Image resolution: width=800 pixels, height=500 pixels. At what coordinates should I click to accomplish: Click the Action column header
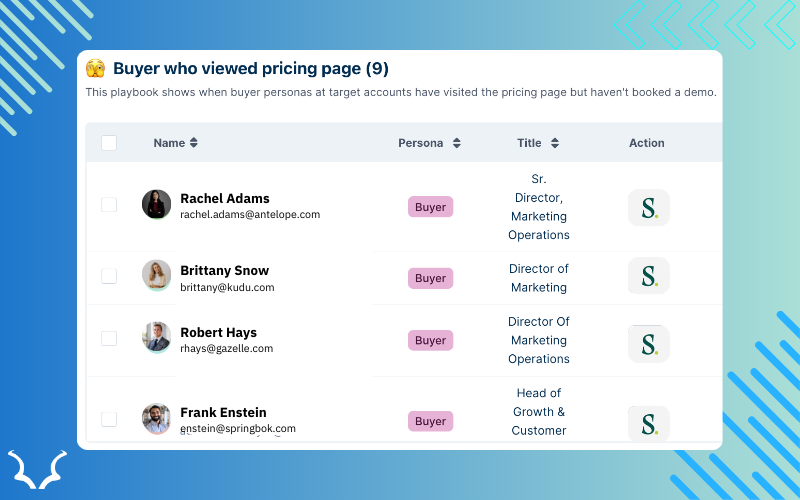(x=646, y=143)
